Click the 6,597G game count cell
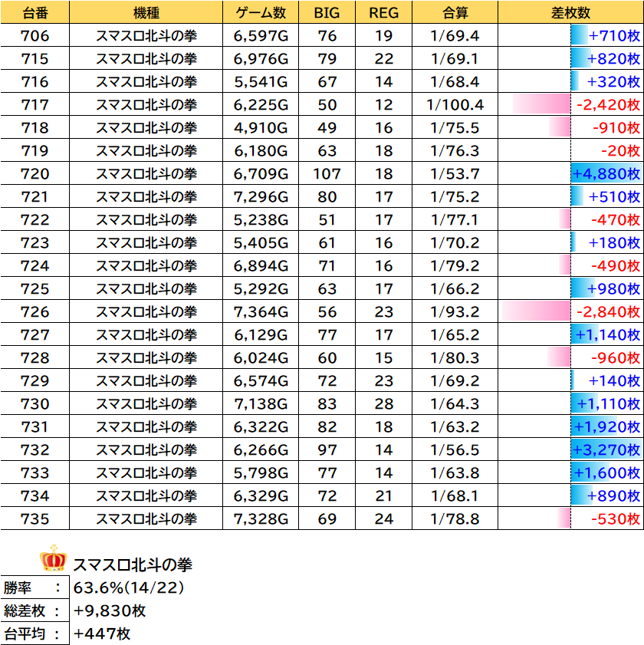The width and height of the screenshot is (644, 645). tap(261, 36)
